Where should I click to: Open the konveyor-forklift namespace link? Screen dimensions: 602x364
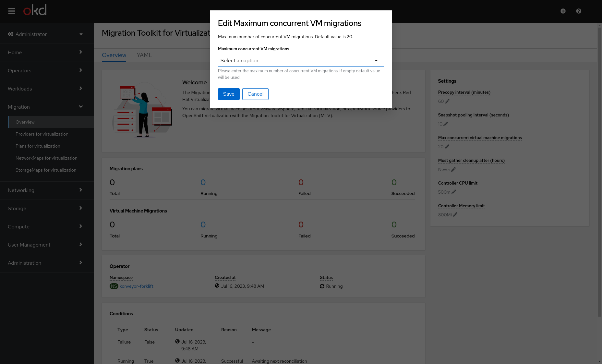point(136,286)
